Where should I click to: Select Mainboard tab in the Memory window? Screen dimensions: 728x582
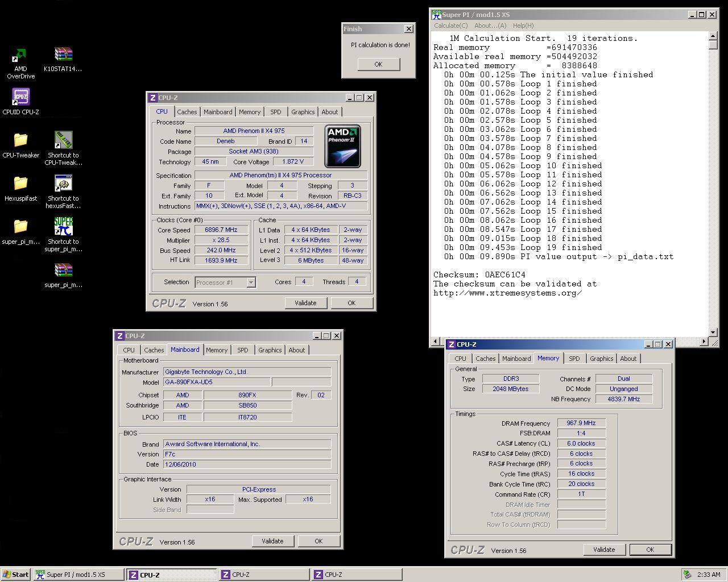516,359
